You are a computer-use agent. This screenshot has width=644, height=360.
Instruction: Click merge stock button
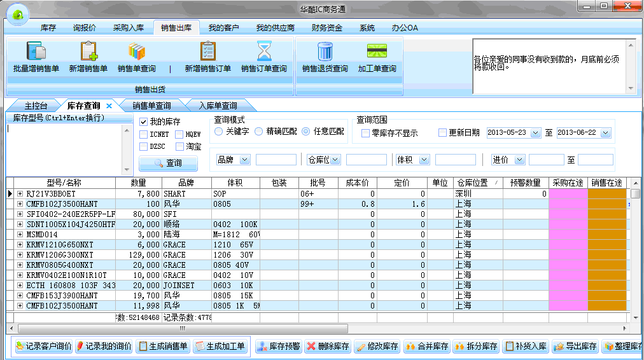[427, 347]
